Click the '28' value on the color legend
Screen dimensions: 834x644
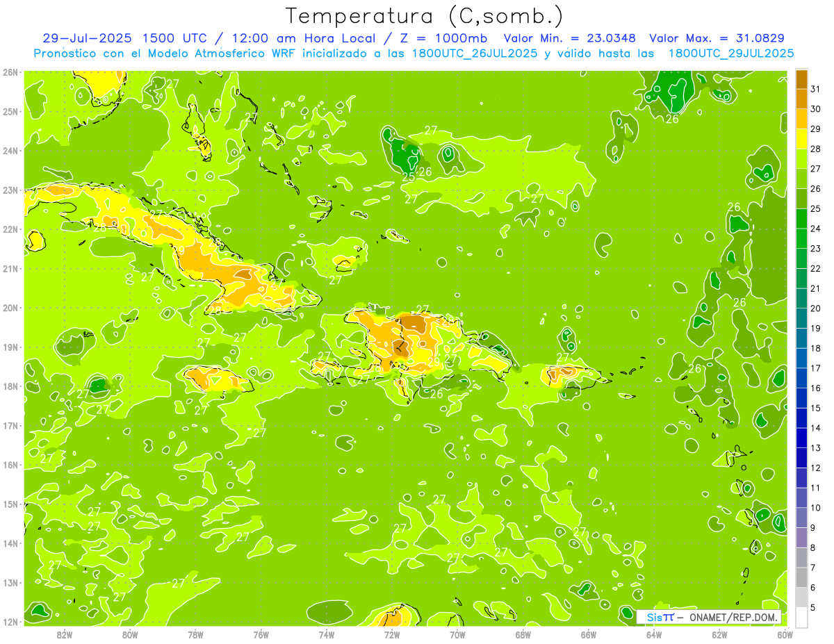point(815,149)
